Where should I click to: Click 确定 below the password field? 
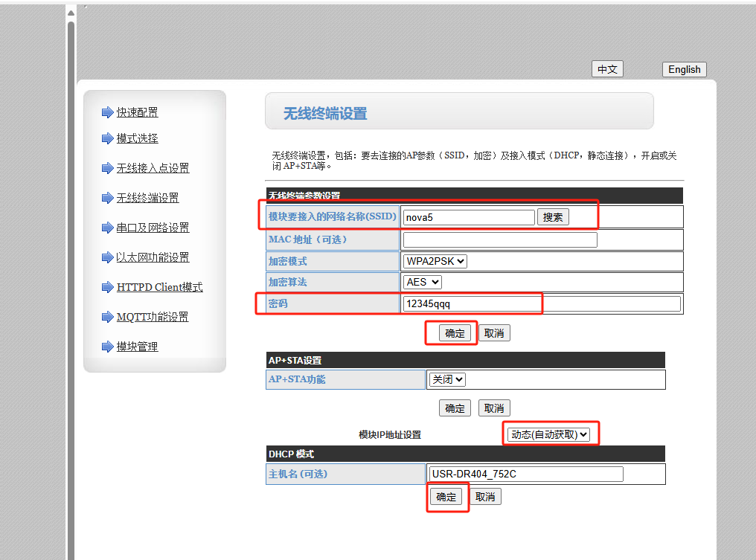pyautogui.click(x=455, y=333)
